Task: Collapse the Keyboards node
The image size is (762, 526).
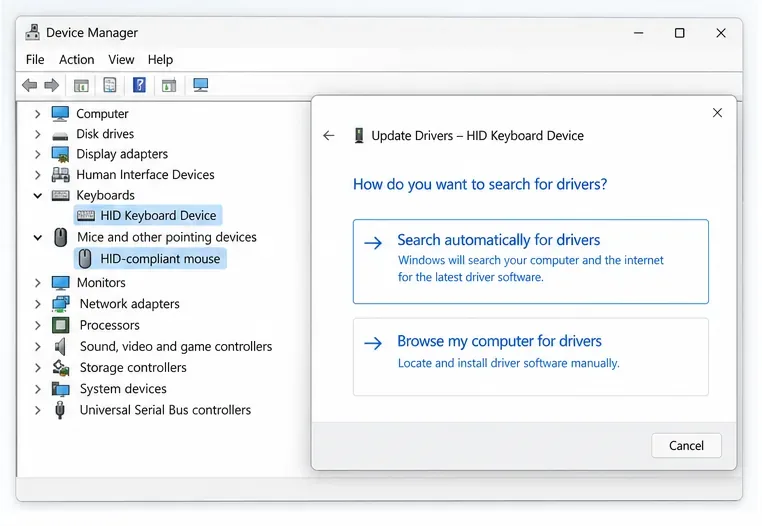Action: click(37, 195)
